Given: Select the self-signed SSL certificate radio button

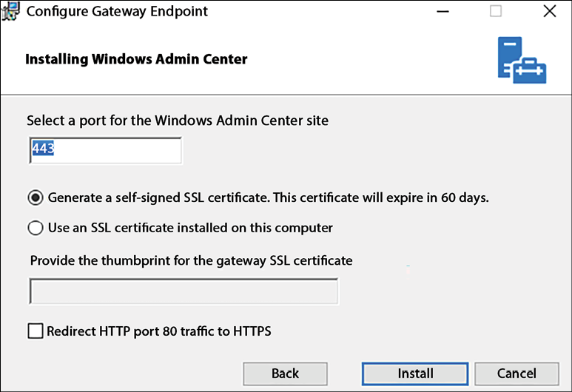Looking at the screenshot, I should pos(36,197).
